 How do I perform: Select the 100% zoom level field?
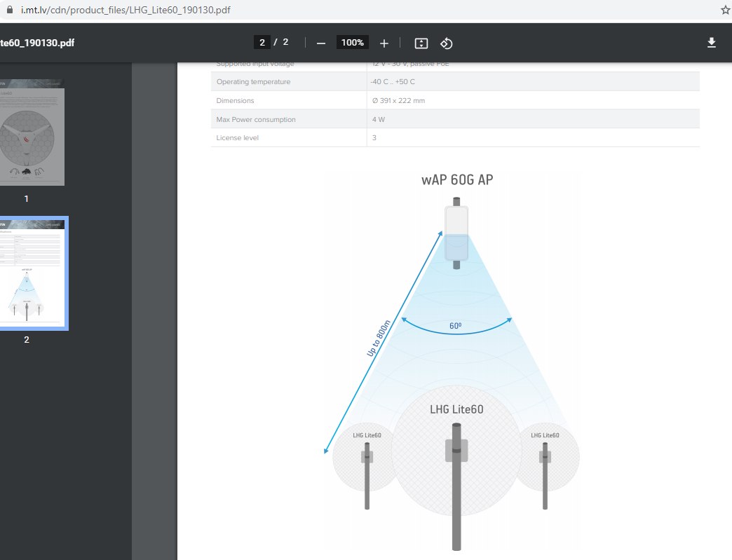tap(353, 43)
